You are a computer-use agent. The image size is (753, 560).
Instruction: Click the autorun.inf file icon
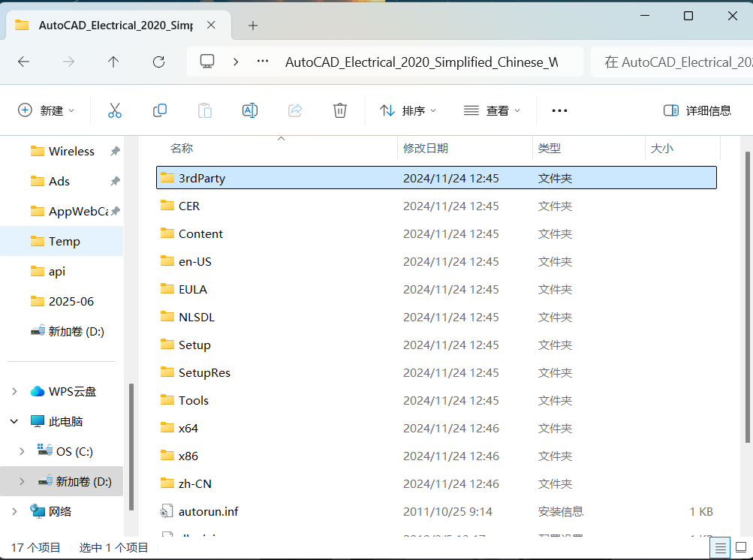click(x=166, y=511)
